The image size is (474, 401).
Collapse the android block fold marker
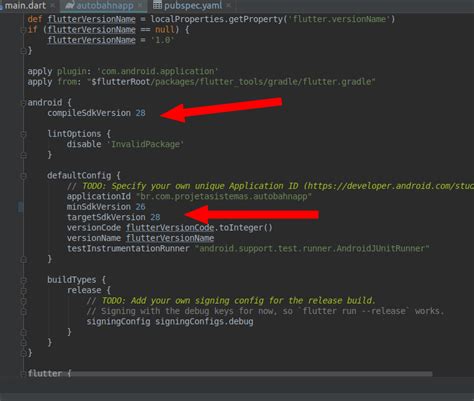[x=23, y=103]
